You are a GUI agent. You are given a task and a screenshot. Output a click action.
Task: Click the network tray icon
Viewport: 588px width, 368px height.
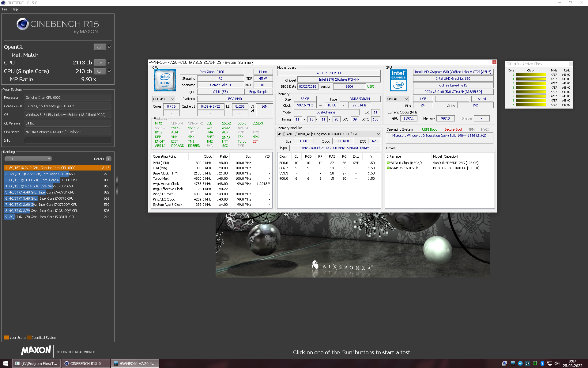click(549, 363)
